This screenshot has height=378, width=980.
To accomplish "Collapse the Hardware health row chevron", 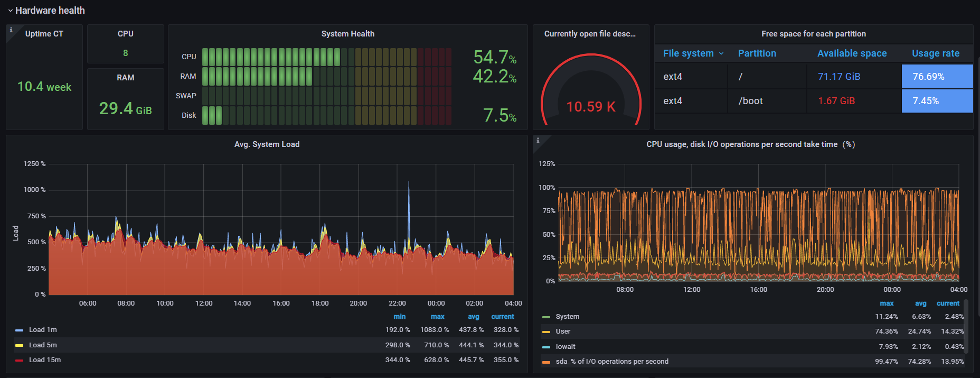I will click(10, 11).
